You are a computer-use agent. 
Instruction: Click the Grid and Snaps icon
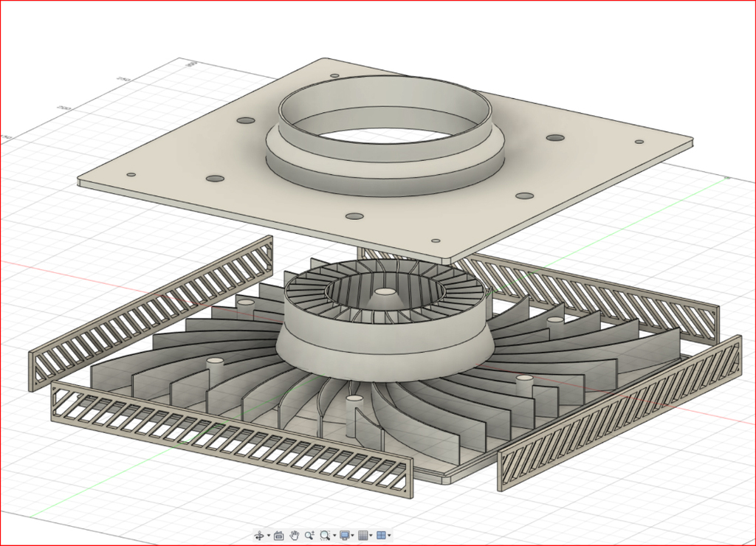coord(363,536)
